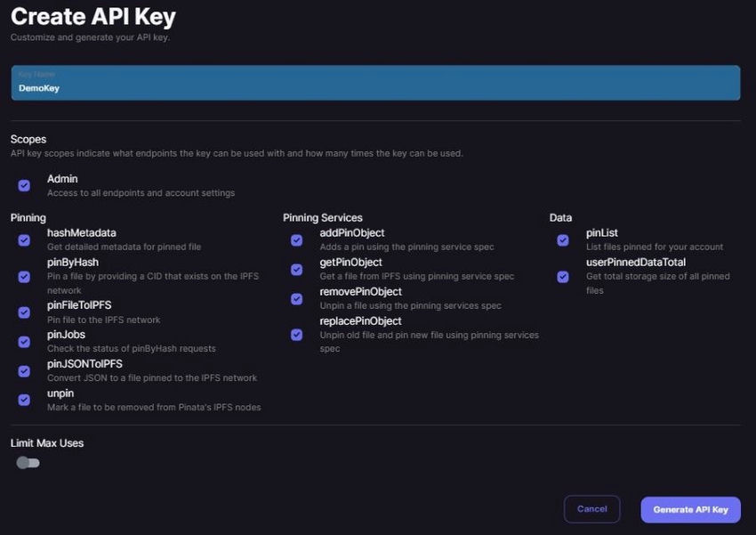Image resolution: width=756 pixels, height=535 pixels.
Task: Click the Limit Max Uses label
Action: pos(46,442)
